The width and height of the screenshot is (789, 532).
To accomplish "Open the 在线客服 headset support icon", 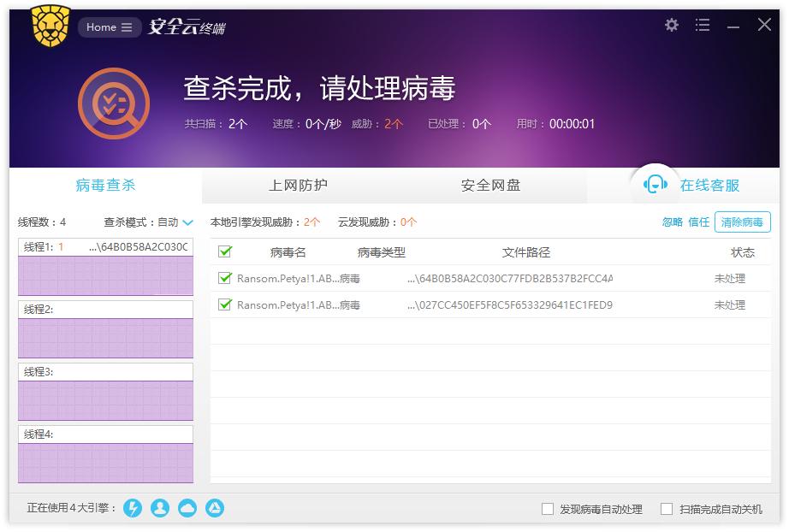I will point(655,185).
